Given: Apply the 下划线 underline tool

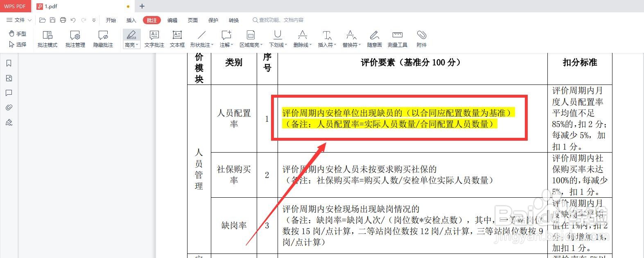Looking at the screenshot, I should 278,35.
